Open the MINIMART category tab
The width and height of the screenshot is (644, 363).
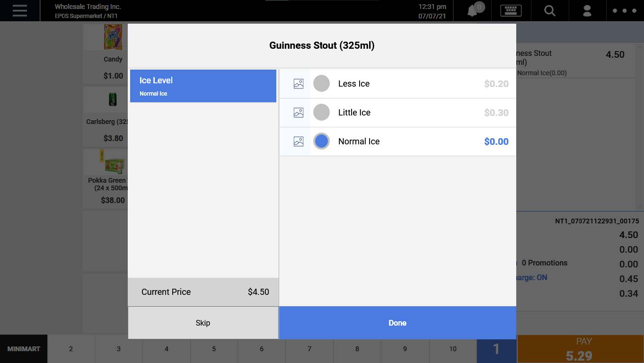pyautogui.click(x=24, y=349)
